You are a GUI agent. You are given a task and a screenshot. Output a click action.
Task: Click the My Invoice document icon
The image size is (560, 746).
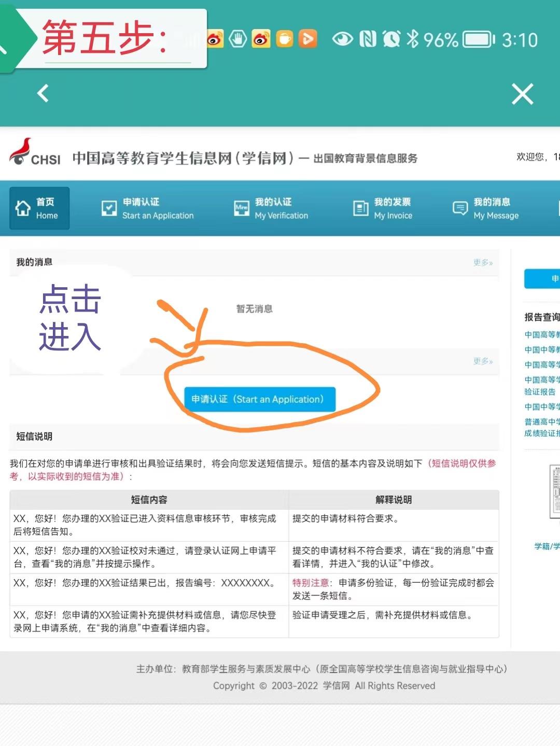coord(361,208)
